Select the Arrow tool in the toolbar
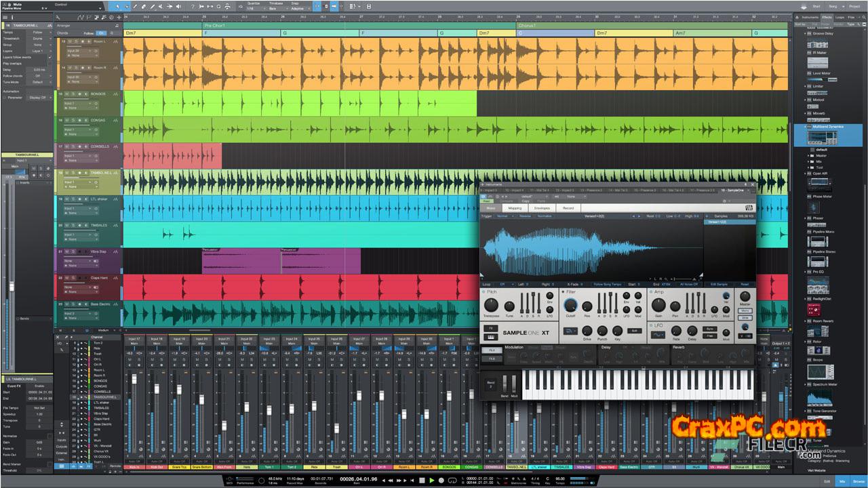This screenshot has width=868, height=488. [x=117, y=6]
